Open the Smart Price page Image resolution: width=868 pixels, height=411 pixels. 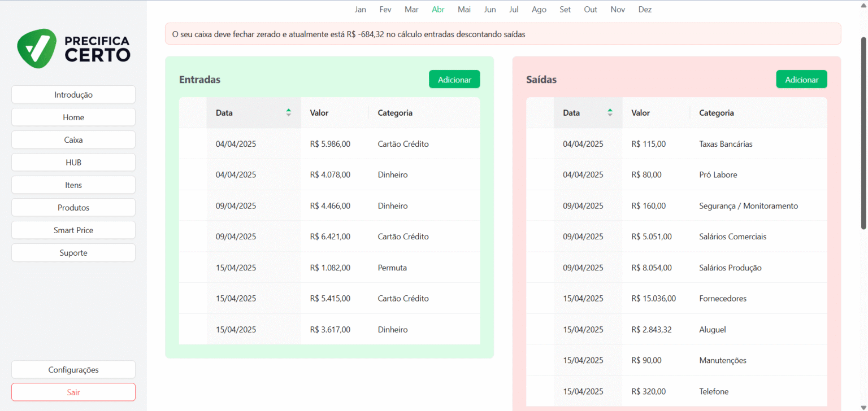coord(73,230)
